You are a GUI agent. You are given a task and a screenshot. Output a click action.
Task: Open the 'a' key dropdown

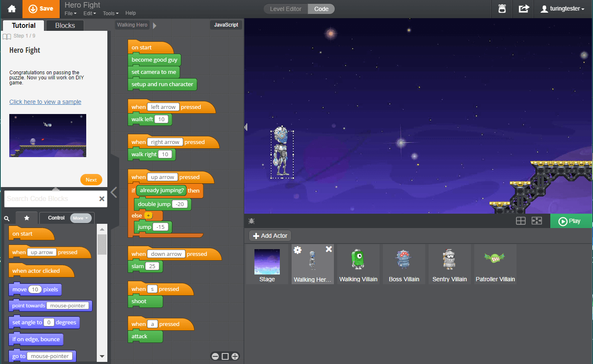point(152,324)
